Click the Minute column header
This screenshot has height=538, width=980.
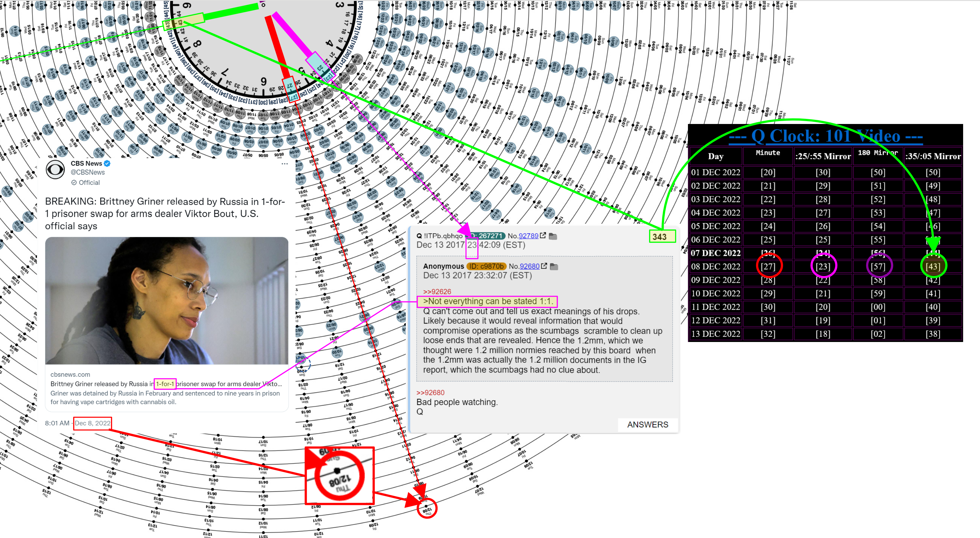pyautogui.click(x=768, y=153)
